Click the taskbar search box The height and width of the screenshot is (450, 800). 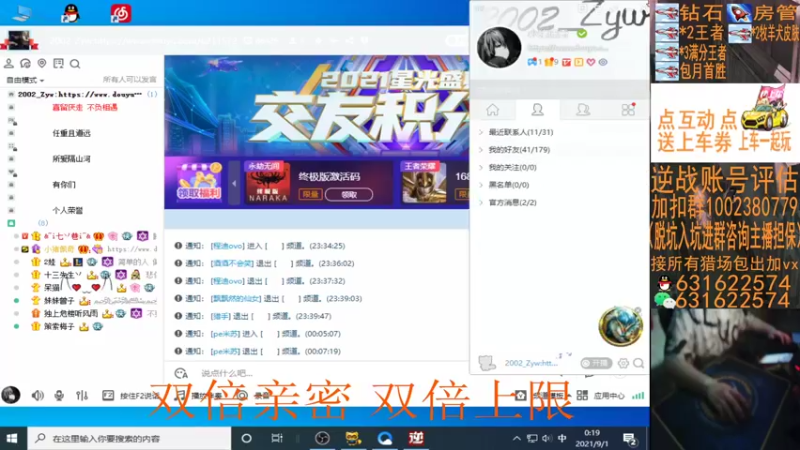tap(129, 438)
